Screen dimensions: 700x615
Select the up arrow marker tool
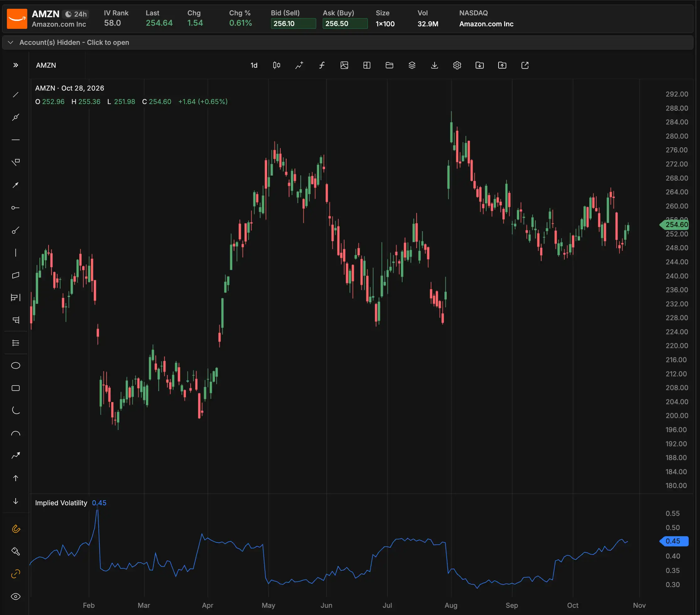[x=15, y=478]
